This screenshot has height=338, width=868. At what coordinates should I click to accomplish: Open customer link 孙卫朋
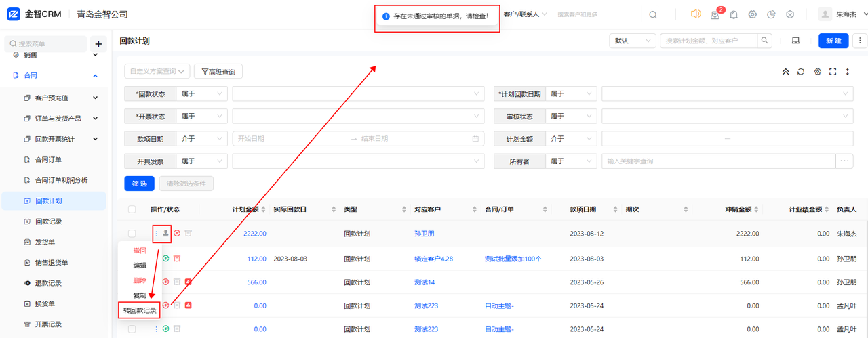click(x=424, y=234)
